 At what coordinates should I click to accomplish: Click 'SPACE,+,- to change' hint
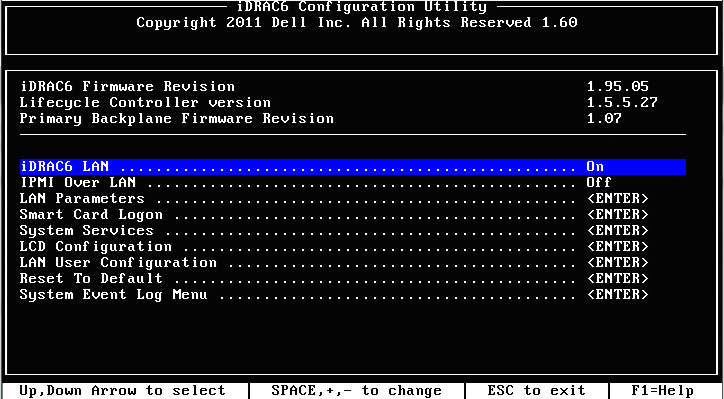pyautogui.click(x=356, y=391)
